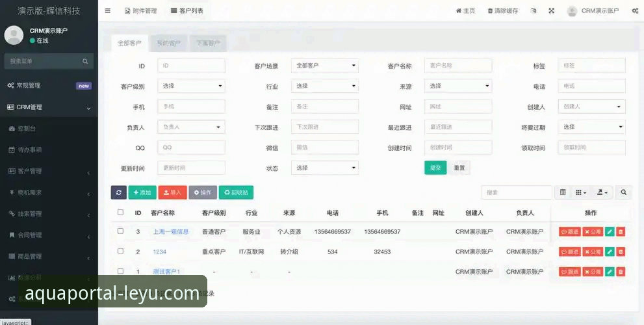Click the ID filter input field
Image resolution: width=644 pixels, height=325 pixels.
pos(192,66)
